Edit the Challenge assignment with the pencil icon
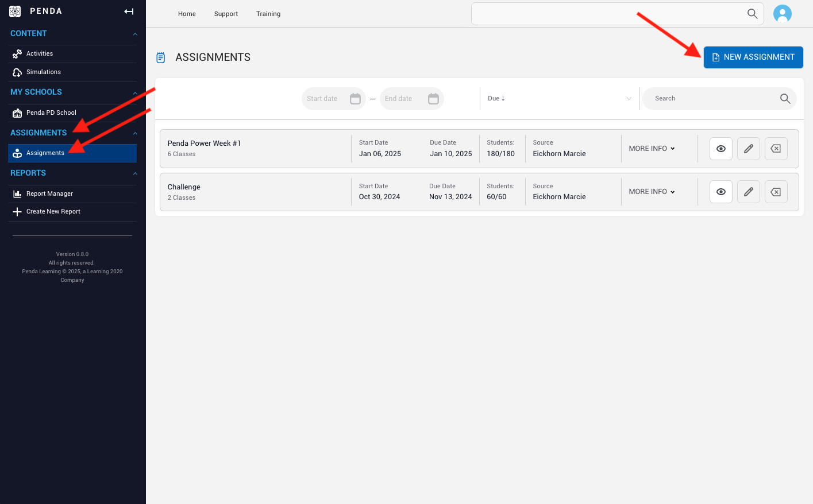Image resolution: width=813 pixels, height=504 pixels. (x=748, y=192)
